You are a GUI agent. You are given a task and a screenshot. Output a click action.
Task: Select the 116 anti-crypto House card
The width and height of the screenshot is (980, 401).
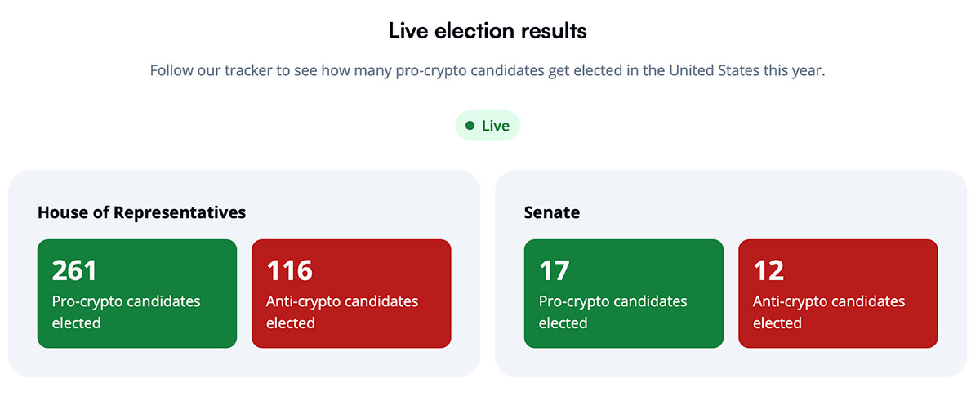(351, 294)
